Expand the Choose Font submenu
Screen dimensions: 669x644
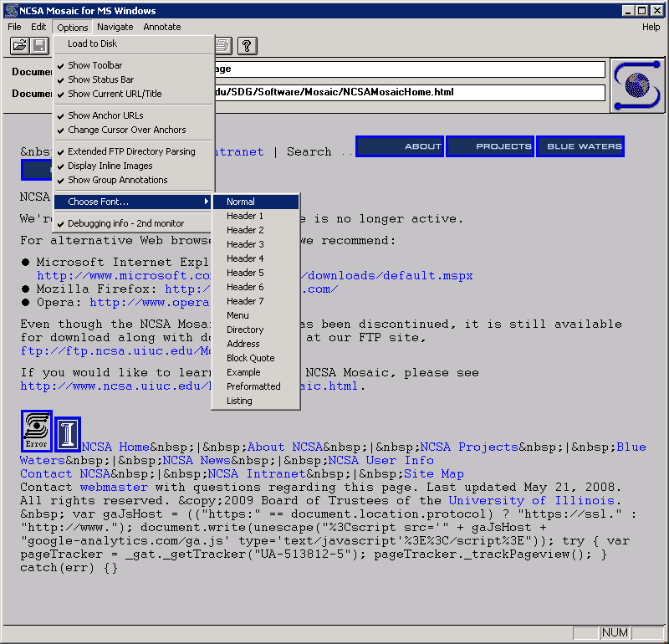[x=133, y=202]
